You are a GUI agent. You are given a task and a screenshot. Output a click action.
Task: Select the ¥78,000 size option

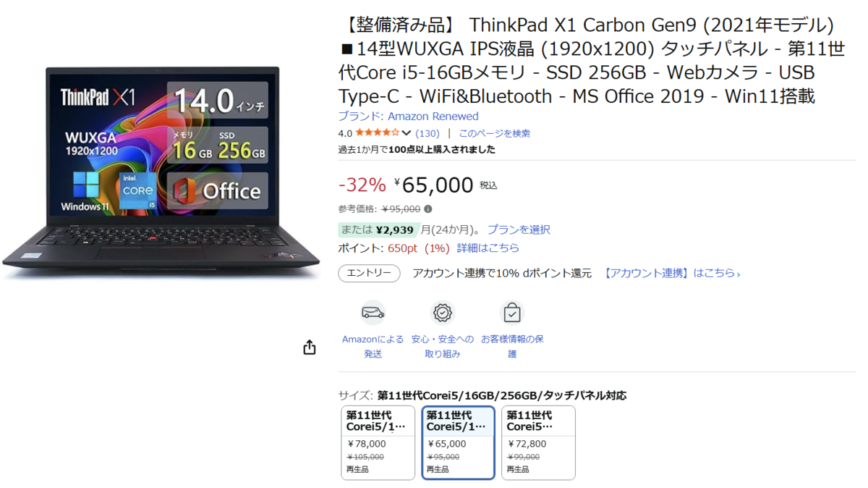pos(378,442)
